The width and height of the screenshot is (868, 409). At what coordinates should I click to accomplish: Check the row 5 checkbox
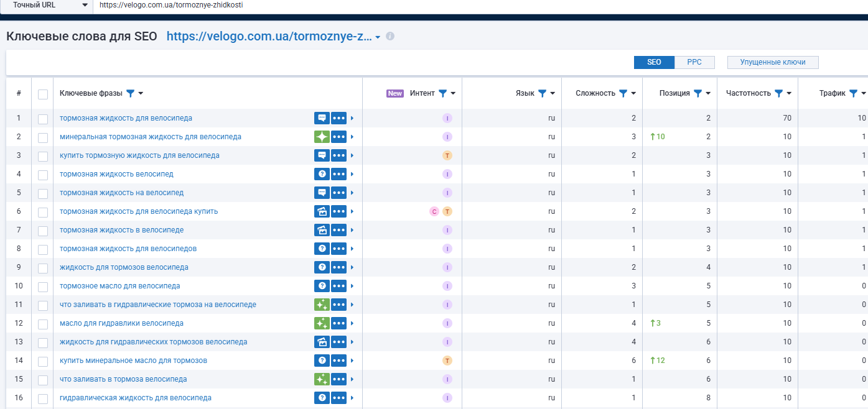point(43,193)
